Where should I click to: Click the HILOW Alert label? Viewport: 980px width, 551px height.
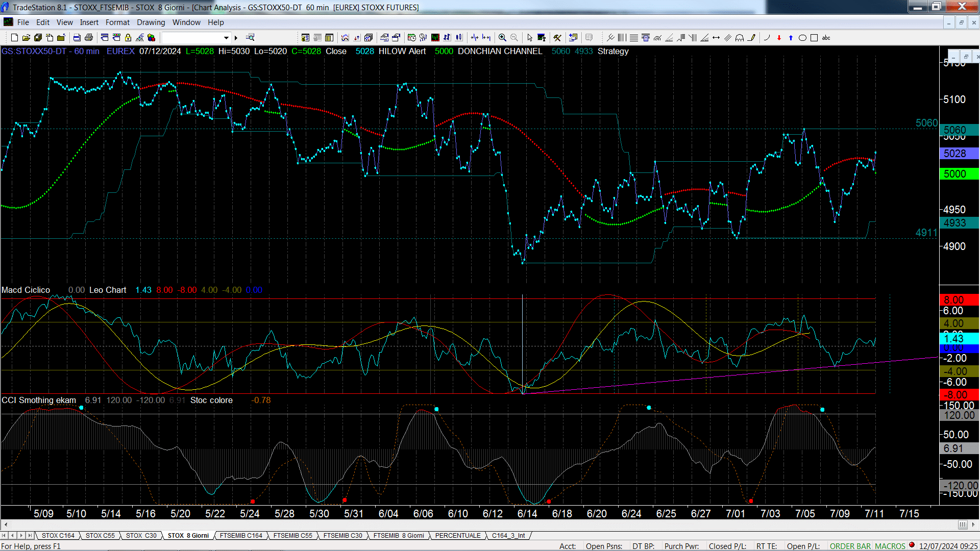pyautogui.click(x=402, y=51)
